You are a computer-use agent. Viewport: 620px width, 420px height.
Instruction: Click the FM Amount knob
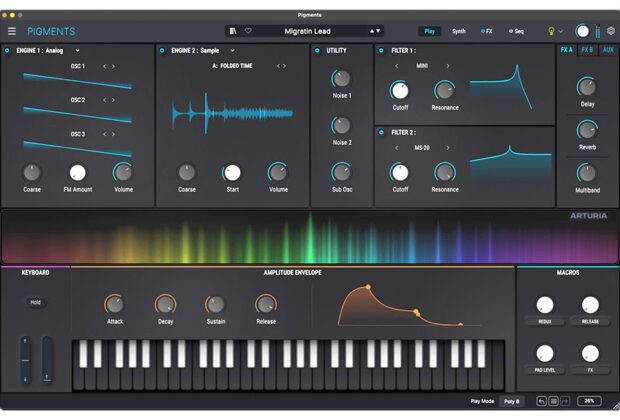[78, 173]
